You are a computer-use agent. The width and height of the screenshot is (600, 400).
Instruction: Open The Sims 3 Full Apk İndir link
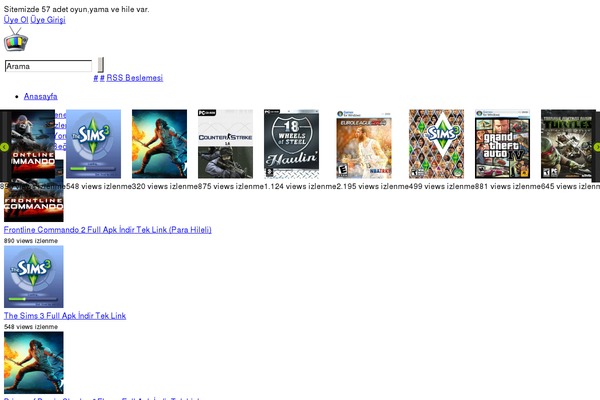[x=65, y=316]
